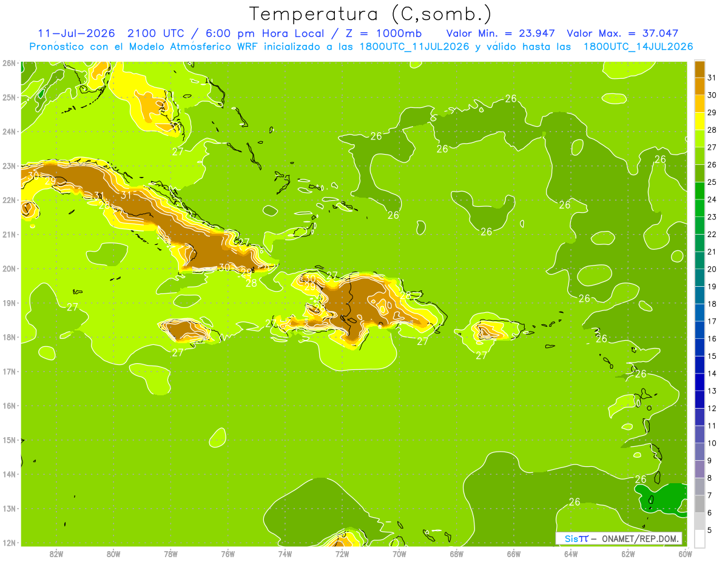
Task: Click the "SisTT - ONAMET/REP.DOM." credit label
Action: pyautogui.click(x=619, y=538)
